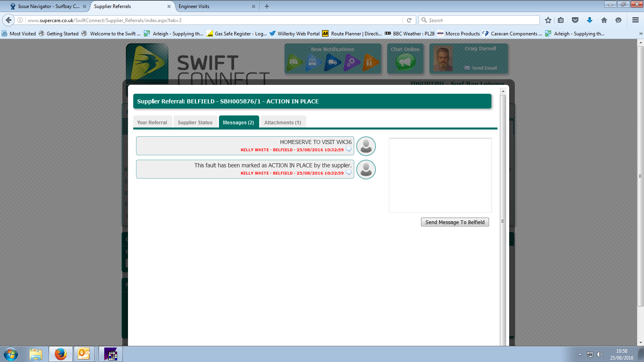Open Welcome to the Swift bookmark
The width and height of the screenshot is (644, 362).
tap(111, 34)
